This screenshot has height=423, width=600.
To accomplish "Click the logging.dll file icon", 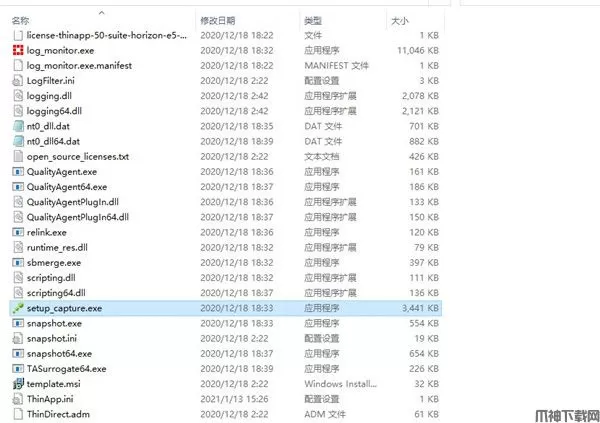I will coord(18,96).
